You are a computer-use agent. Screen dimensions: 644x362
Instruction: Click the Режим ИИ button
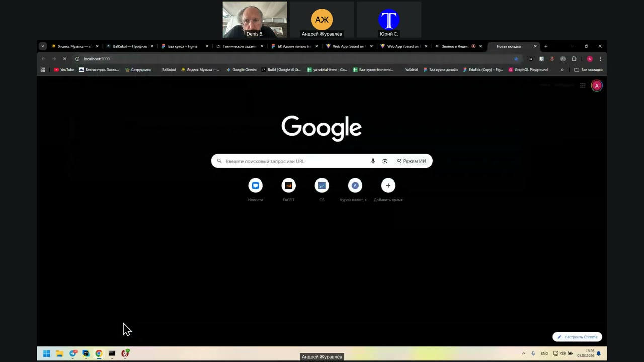pyautogui.click(x=412, y=161)
